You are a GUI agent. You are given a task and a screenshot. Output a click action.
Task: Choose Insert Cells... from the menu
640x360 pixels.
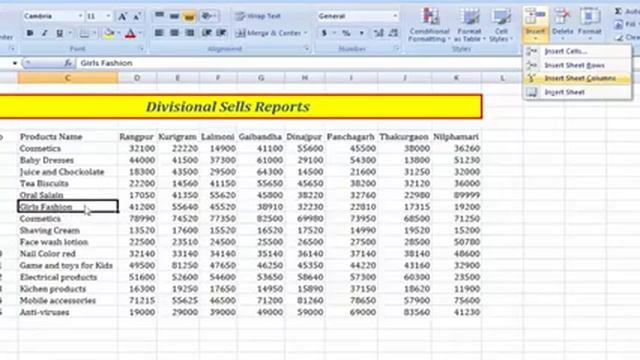coord(577,51)
